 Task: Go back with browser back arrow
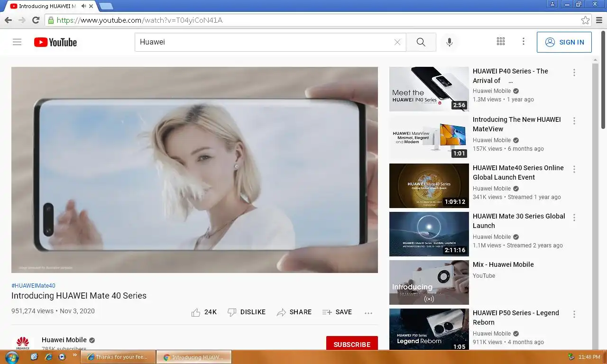coord(8,20)
